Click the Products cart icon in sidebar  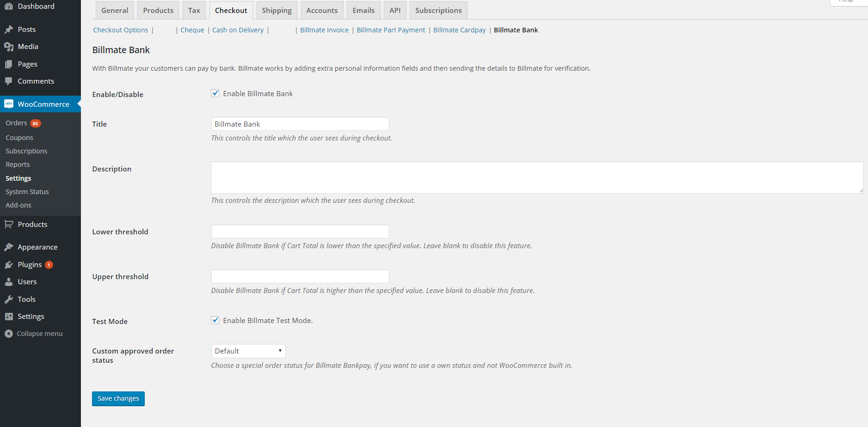8,225
